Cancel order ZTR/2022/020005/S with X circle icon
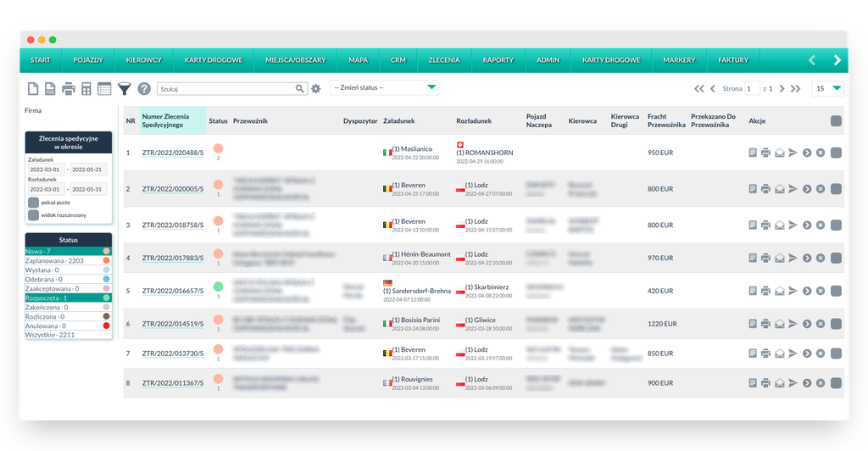The height and width of the screenshot is (451, 868). tap(821, 189)
